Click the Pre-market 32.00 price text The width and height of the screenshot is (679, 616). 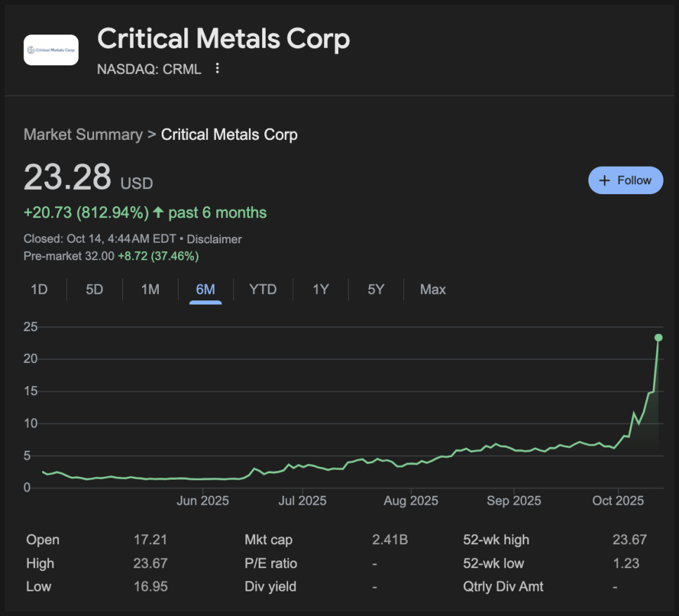(69, 256)
